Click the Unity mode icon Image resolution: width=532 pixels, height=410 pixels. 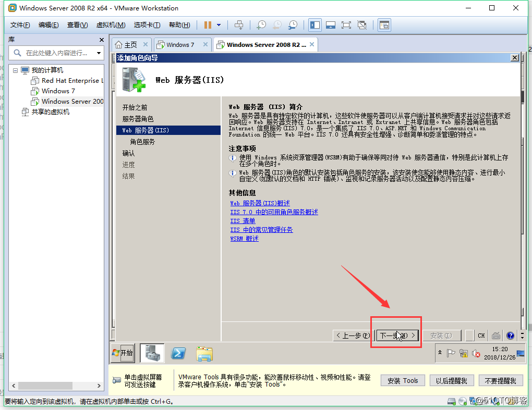(x=362, y=25)
